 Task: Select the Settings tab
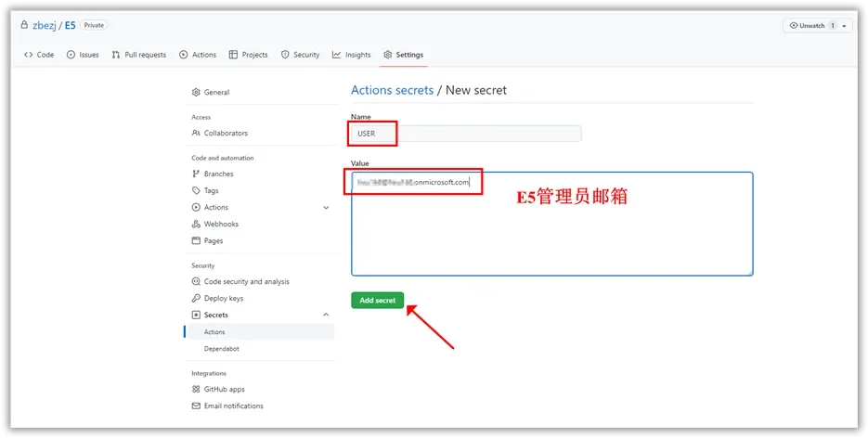coord(403,55)
